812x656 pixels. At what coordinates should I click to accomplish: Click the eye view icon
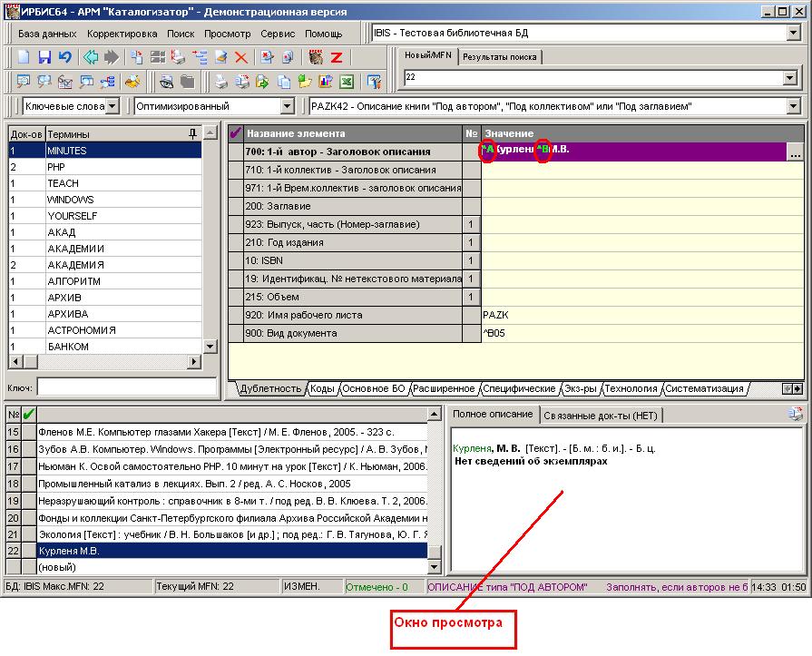167,82
